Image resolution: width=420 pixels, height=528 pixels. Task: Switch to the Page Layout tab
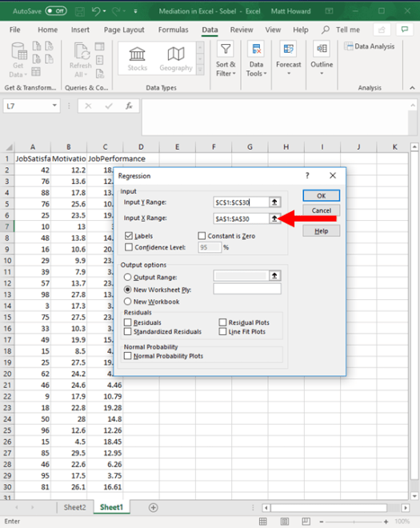coord(124,30)
